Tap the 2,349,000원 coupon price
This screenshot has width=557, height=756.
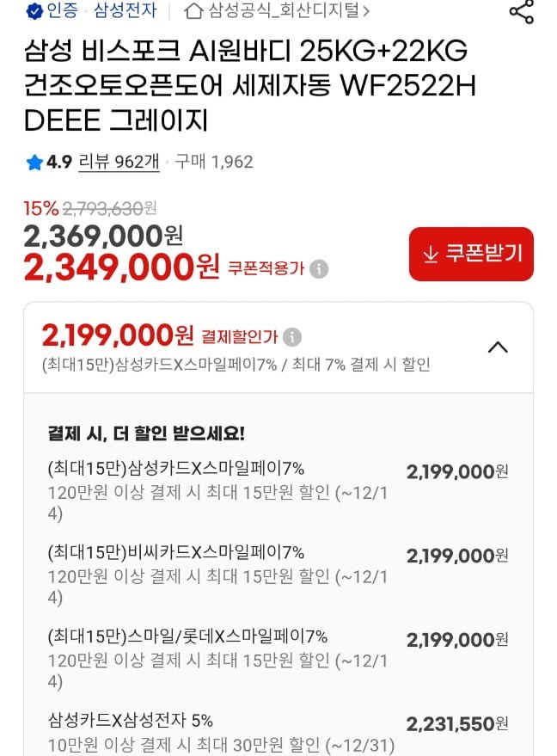pyautogui.click(x=122, y=267)
